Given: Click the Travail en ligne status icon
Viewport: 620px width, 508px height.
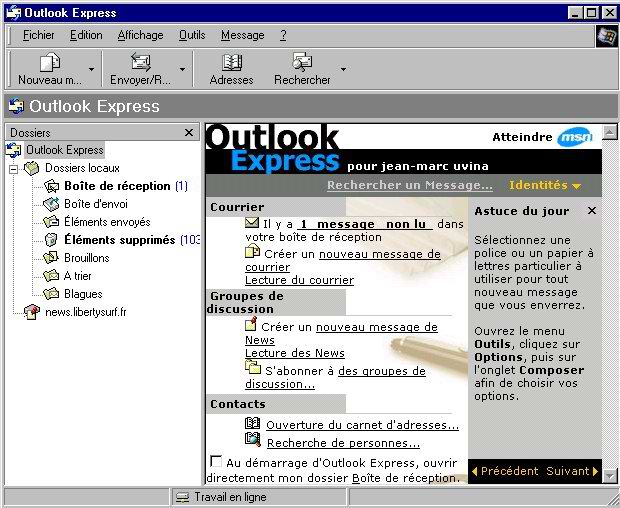Looking at the screenshot, I should click(182, 497).
